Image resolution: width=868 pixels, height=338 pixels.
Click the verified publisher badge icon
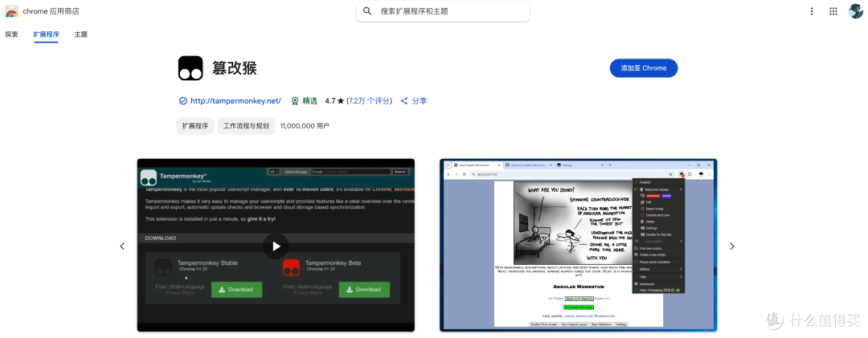[x=182, y=100]
